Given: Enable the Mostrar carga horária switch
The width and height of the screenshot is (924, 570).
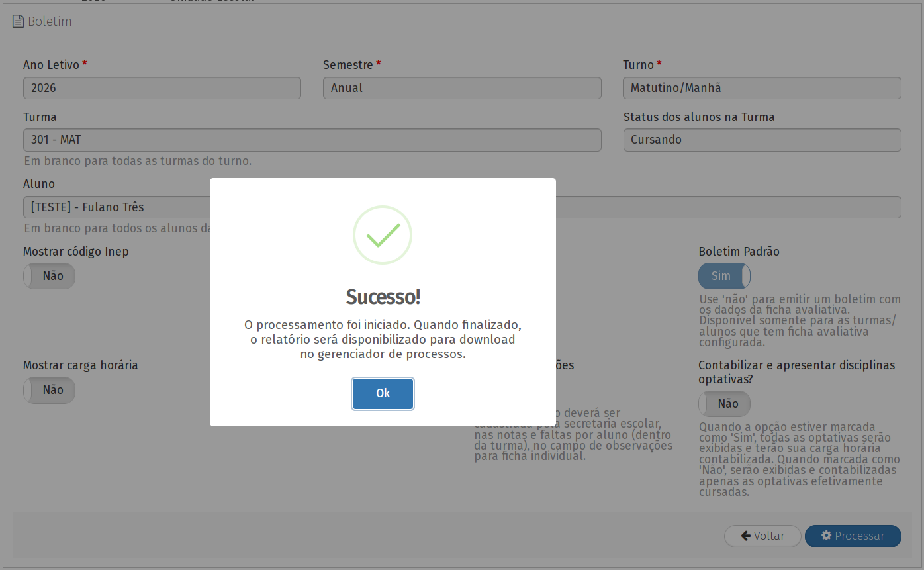Looking at the screenshot, I should pyautogui.click(x=50, y=390).
